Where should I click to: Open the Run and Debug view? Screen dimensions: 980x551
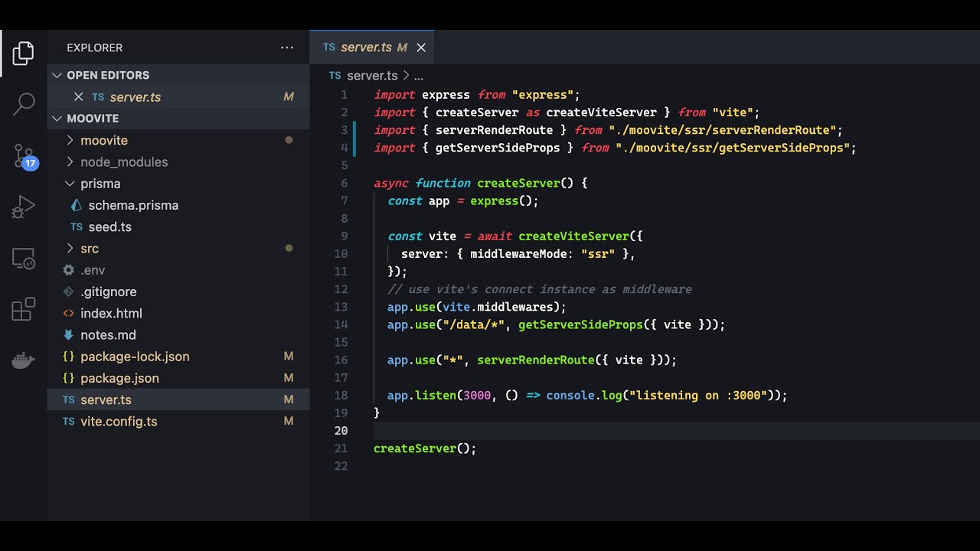[23, 207]
